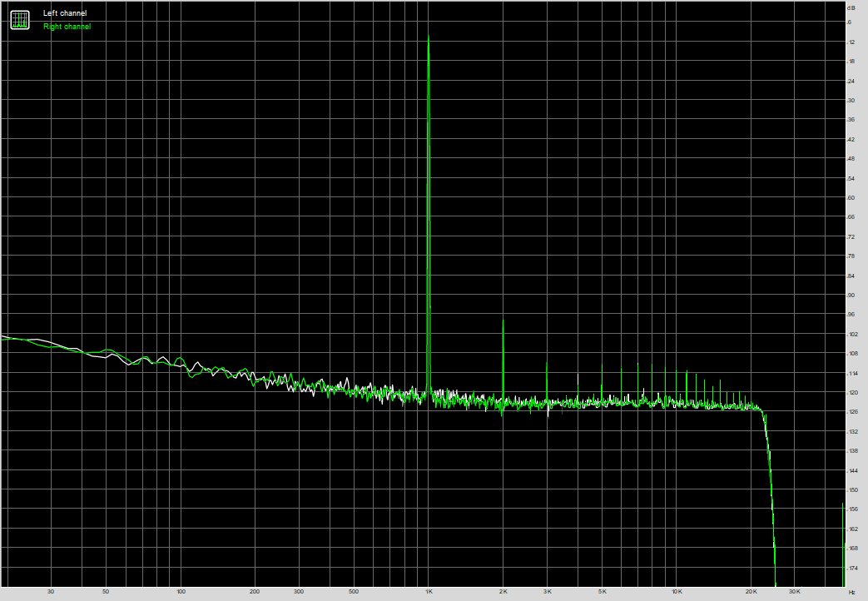Click the 200 frequency axis label
Screen dimensions: 868x601
tap(255, 592)
